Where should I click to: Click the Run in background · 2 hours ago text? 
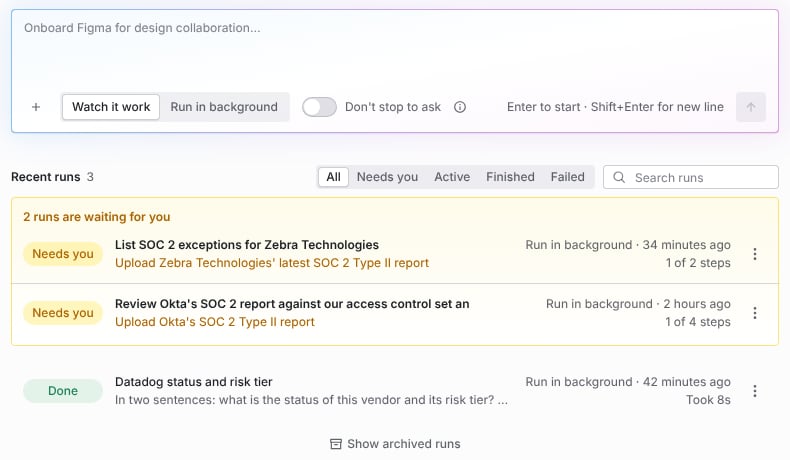pos(638,304)
